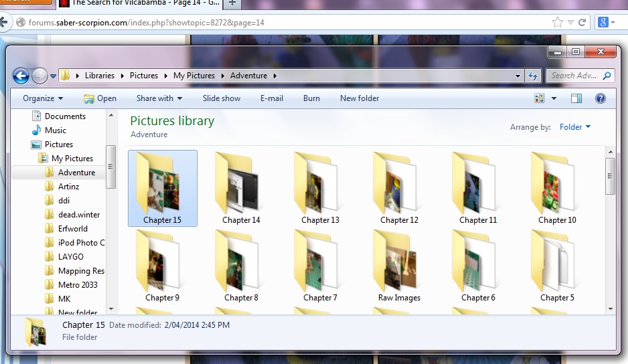Click the Explorer forward arrow button
Viewport: 628px width, 364px height.
(40, 76)
